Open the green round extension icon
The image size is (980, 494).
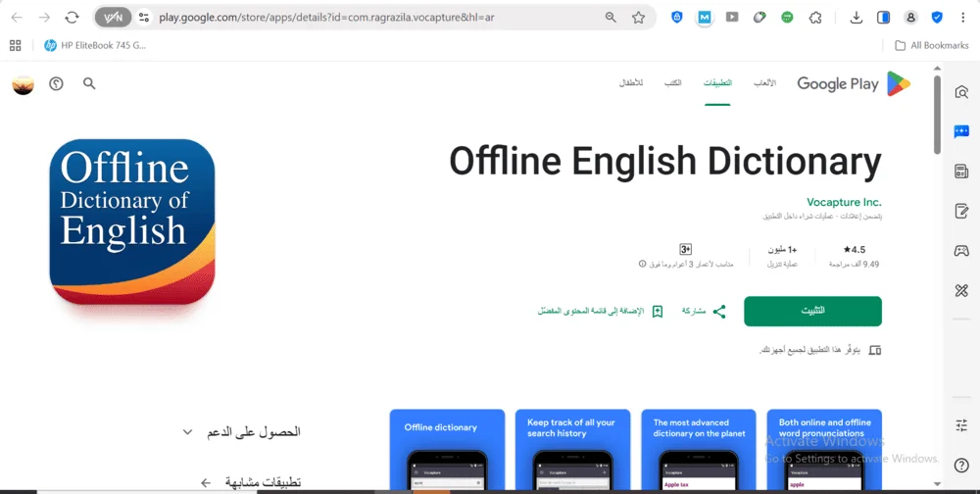(x=787, y=18)
